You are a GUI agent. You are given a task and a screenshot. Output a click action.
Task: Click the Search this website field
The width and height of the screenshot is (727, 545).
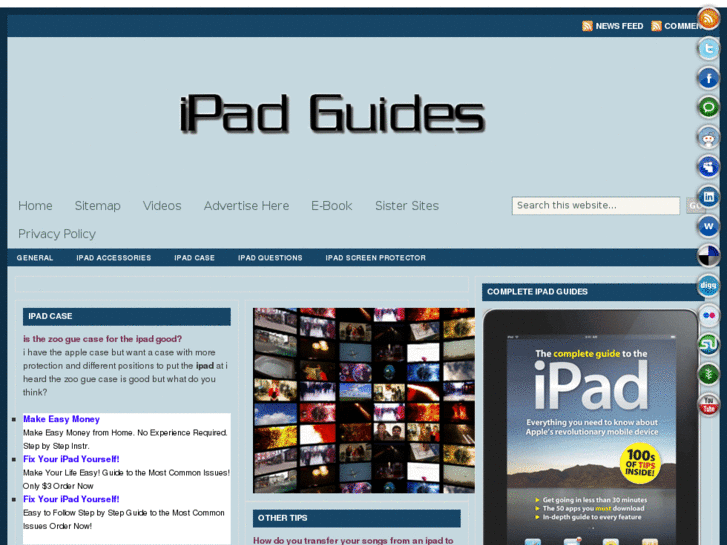[x=595, y=205]
